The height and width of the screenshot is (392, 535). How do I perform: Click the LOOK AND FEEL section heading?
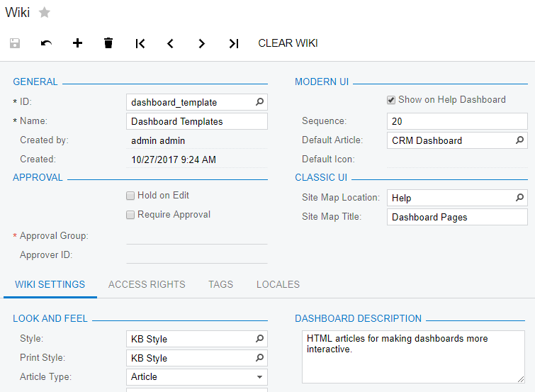50,318
